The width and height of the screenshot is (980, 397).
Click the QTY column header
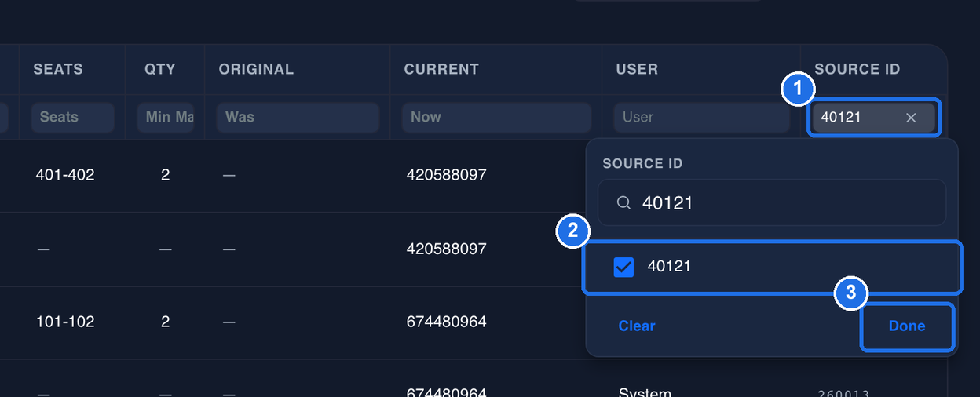click(160, 69)
